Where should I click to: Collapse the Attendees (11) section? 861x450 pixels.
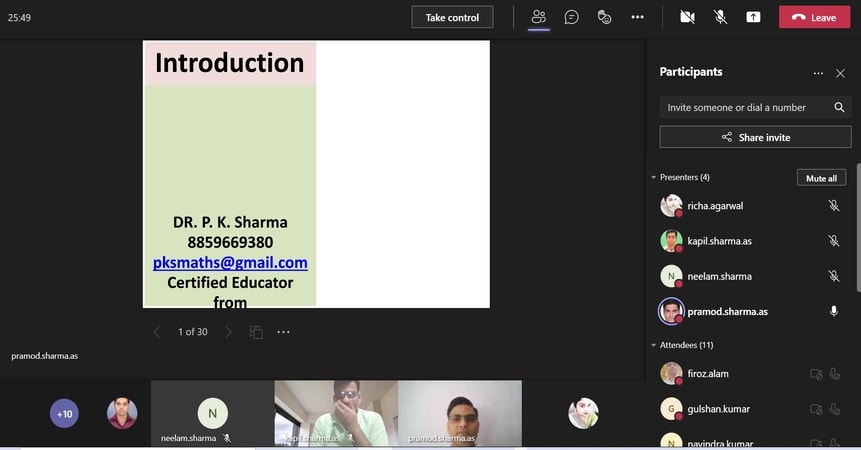654,345
